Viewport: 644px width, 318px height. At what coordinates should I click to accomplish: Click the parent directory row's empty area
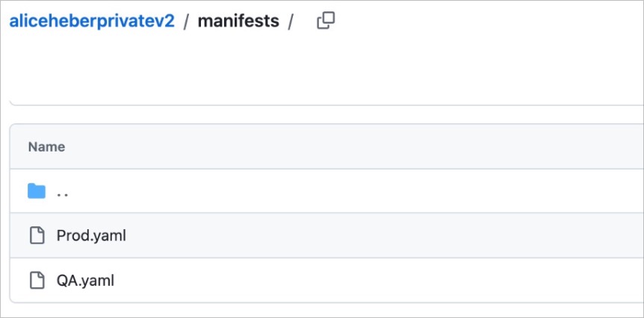(x=374, y=191)
